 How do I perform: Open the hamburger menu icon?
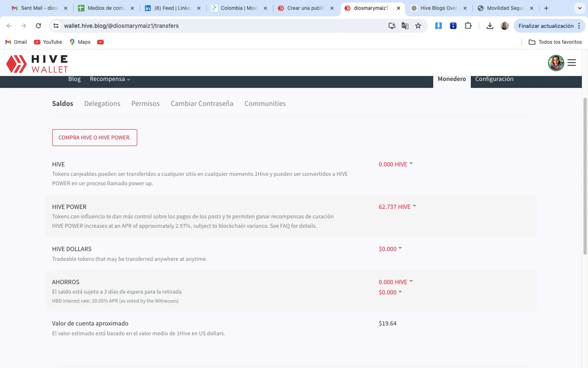pos(571,63)
